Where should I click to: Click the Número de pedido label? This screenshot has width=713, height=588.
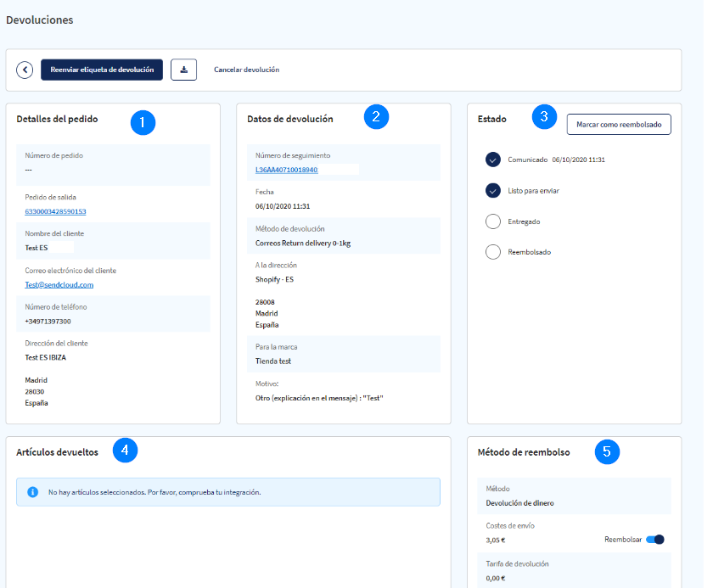pos(53,155)
